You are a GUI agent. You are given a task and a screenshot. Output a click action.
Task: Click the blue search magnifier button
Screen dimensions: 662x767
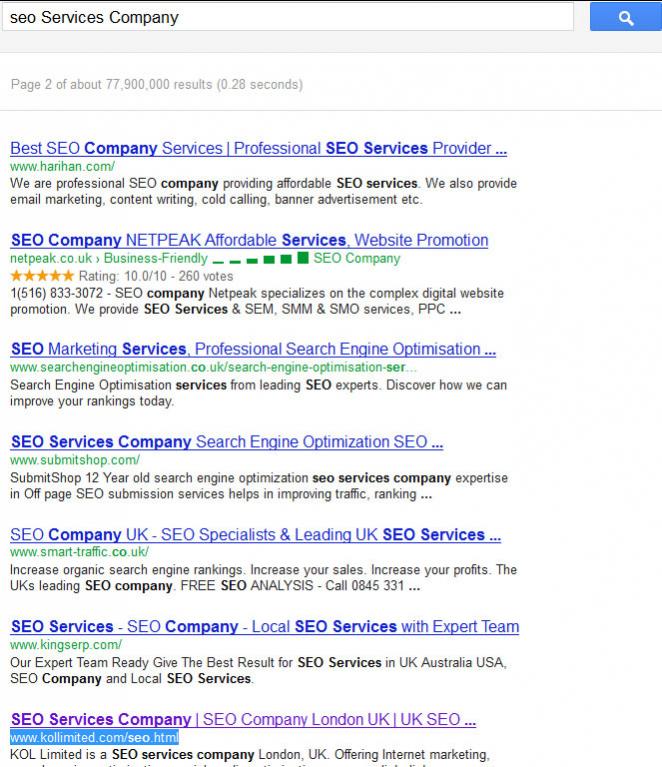(626, 17)
